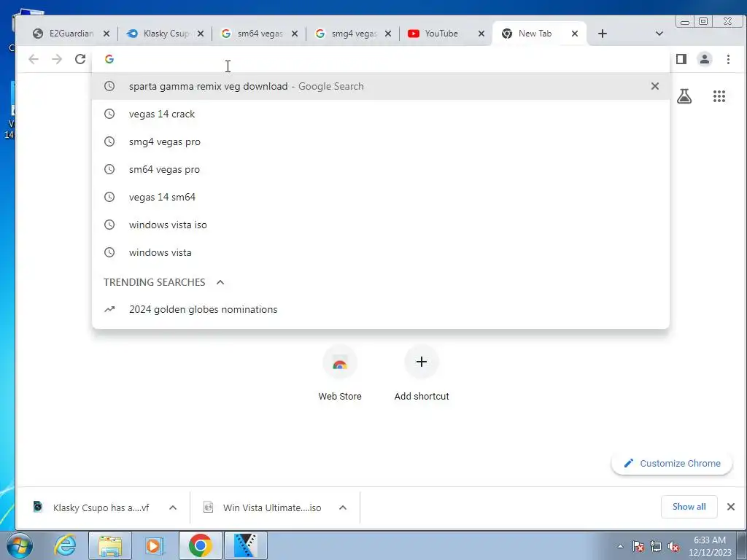Image resolution: width=747 pixels, height=560 pixels.
Task: Close the downloads bar
Action: click(731, 507)
